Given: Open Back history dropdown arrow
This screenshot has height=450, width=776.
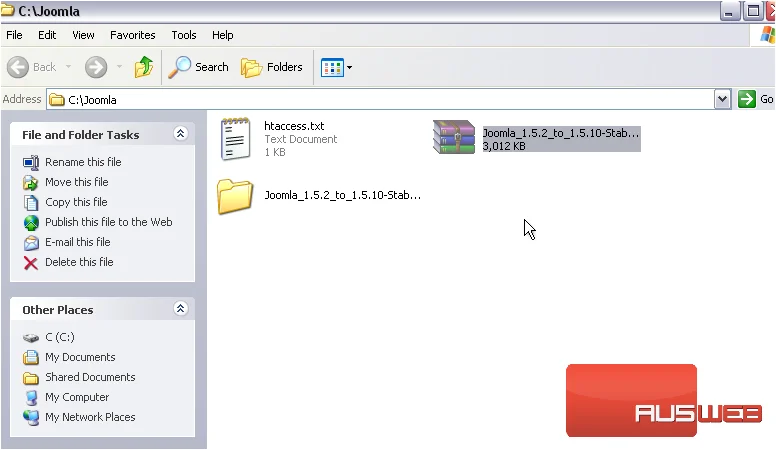Looking at the screenshot, I should point(68,67).
